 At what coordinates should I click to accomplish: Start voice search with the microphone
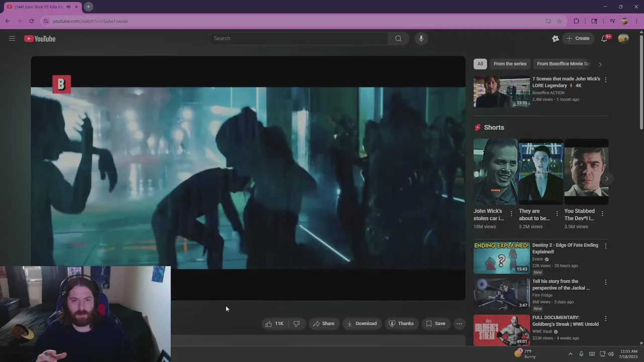pos(421,39)
